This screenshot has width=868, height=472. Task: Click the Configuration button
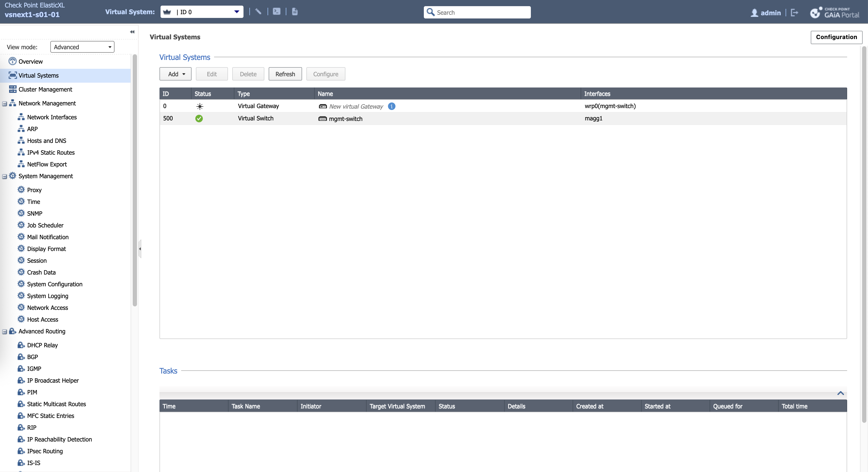pos(836,37)
